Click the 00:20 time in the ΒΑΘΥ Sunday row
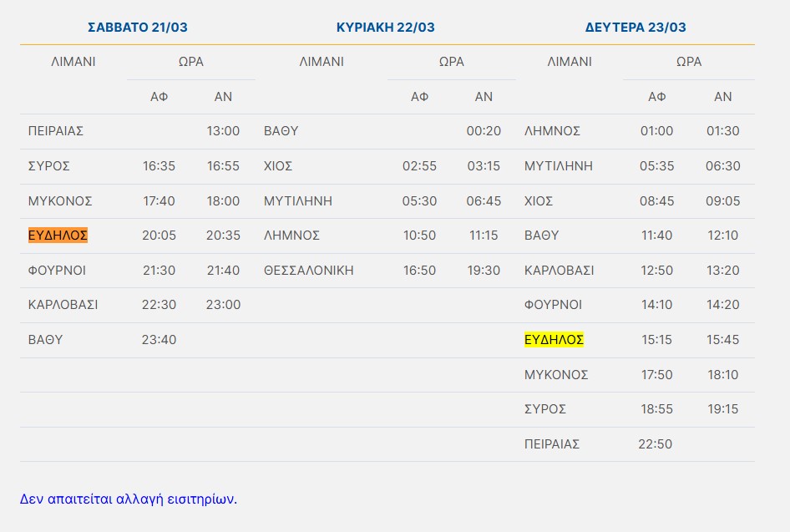This screenshot has width=790, height=532. click(484, 131)
